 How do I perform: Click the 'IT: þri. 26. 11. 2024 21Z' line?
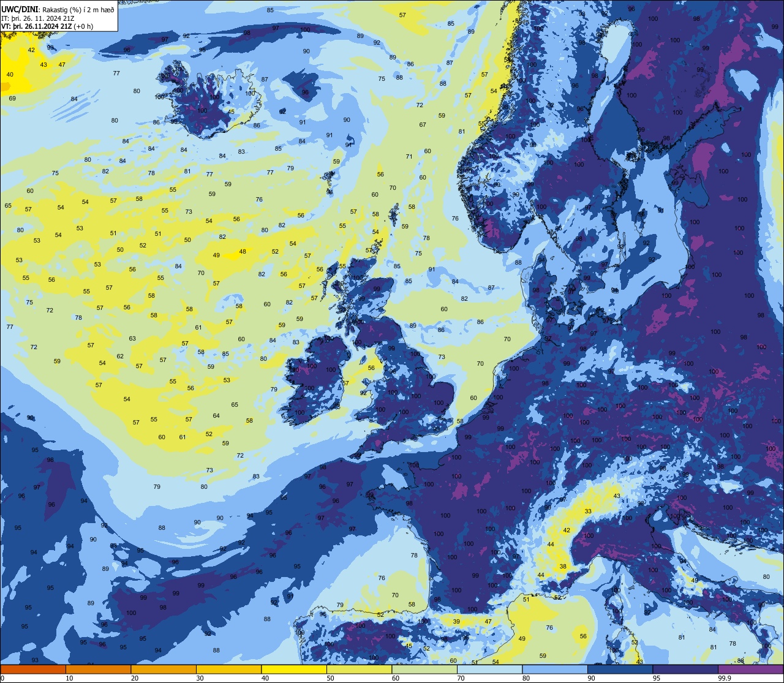(x=39, y=18)
